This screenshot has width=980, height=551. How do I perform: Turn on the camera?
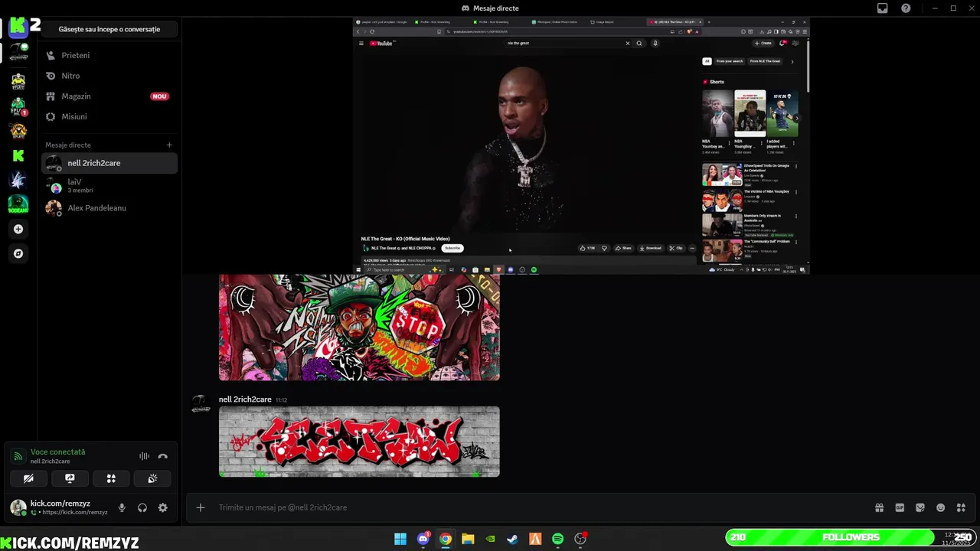(x=28, y=478)
